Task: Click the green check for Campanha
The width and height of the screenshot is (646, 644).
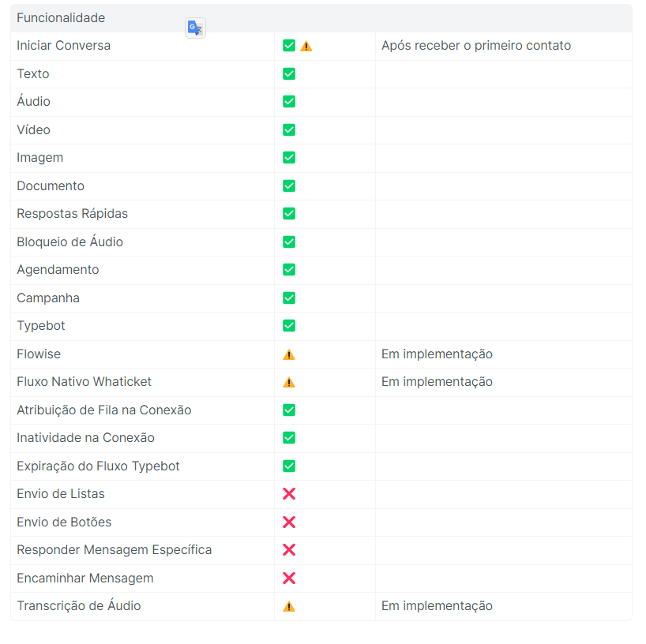Action: coord(289,298)
